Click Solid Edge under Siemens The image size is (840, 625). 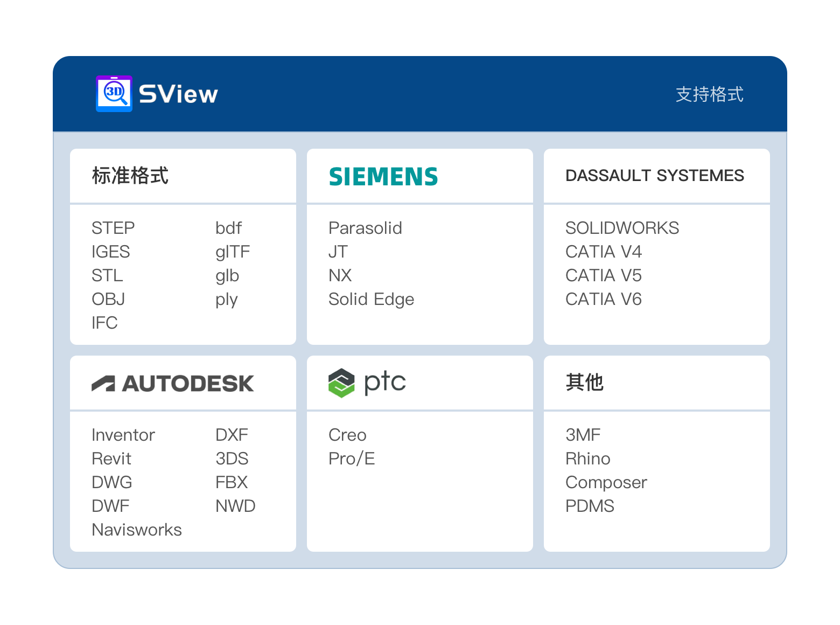point(372,300)
